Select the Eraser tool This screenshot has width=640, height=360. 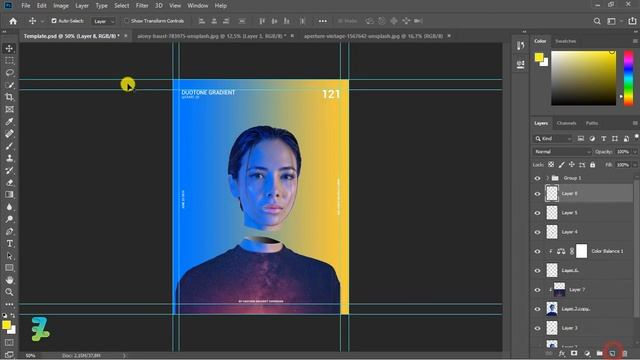pos(9,182)
